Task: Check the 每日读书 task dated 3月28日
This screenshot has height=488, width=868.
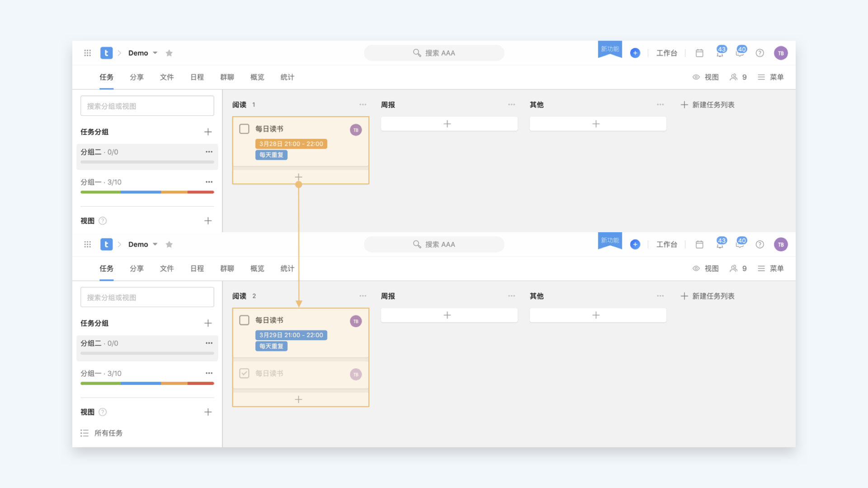Action: pyautogui.click(x=244, y=129)
